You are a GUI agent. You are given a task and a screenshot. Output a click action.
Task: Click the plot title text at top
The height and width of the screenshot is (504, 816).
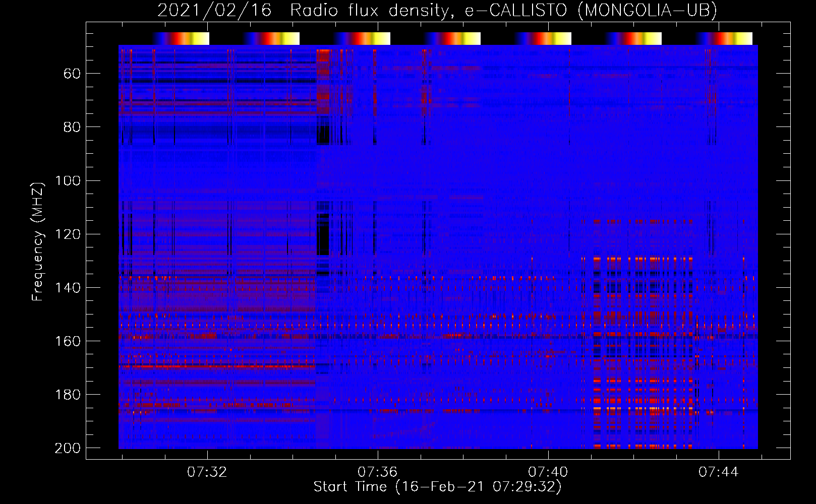(437, 10)
